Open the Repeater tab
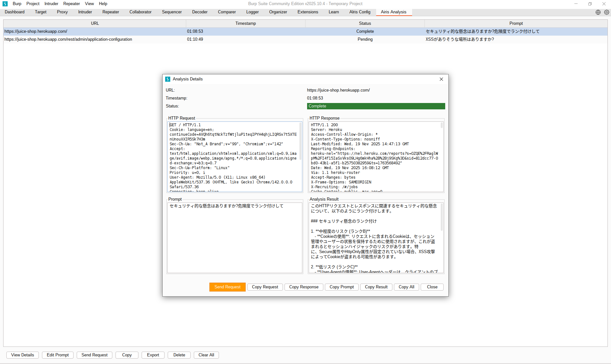 110,12
